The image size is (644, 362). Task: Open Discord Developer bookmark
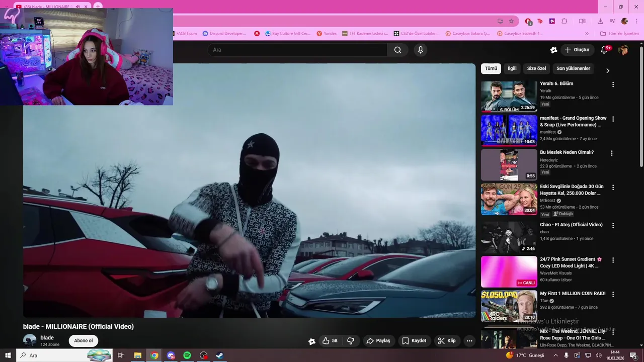pos(224,34)
